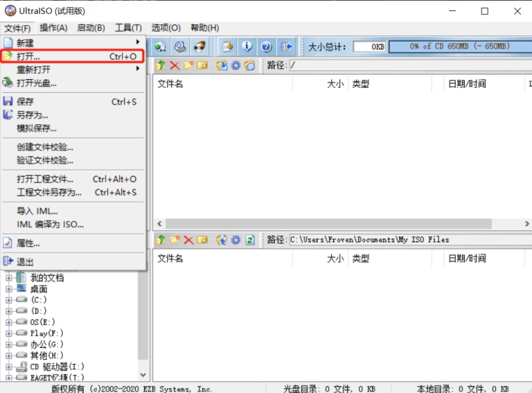This screenshot has width=532, height=393.
Task: Click the image pane 路径 field showing /
Action: (x=411, y=65)
